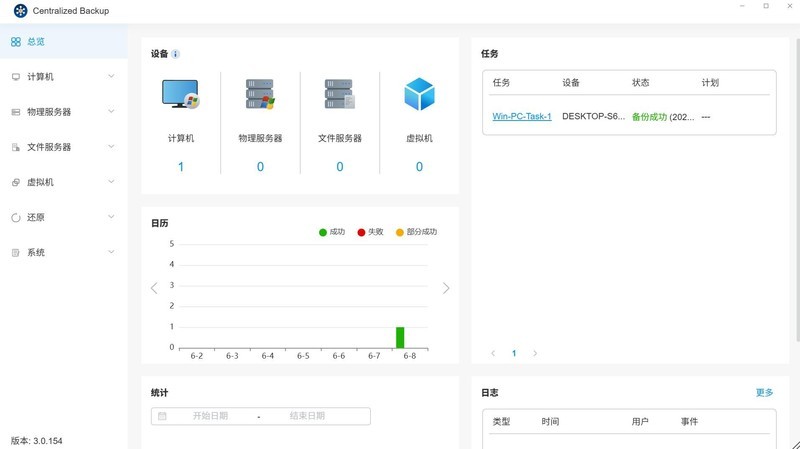This screenshot has height=449, width=800.
Task: Select 计算机 in the sidebar
Action: point(40,77)
